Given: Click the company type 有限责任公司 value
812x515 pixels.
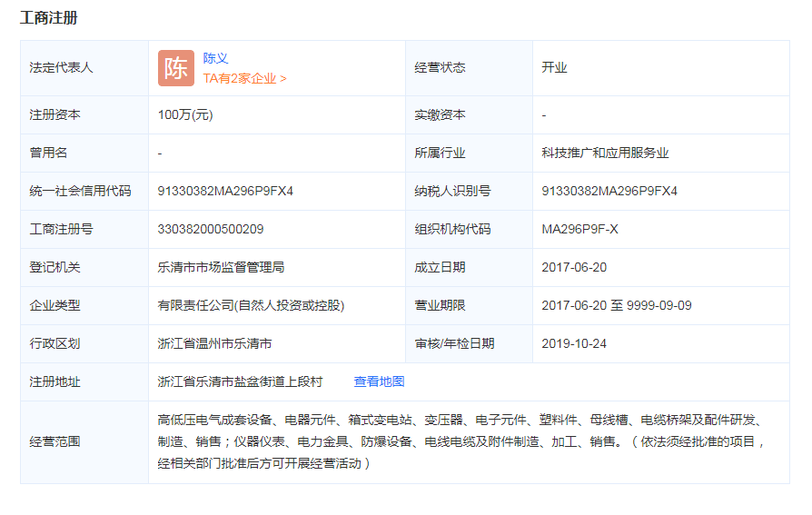Looking at the screenshot, I should click(x=251, y=305).
